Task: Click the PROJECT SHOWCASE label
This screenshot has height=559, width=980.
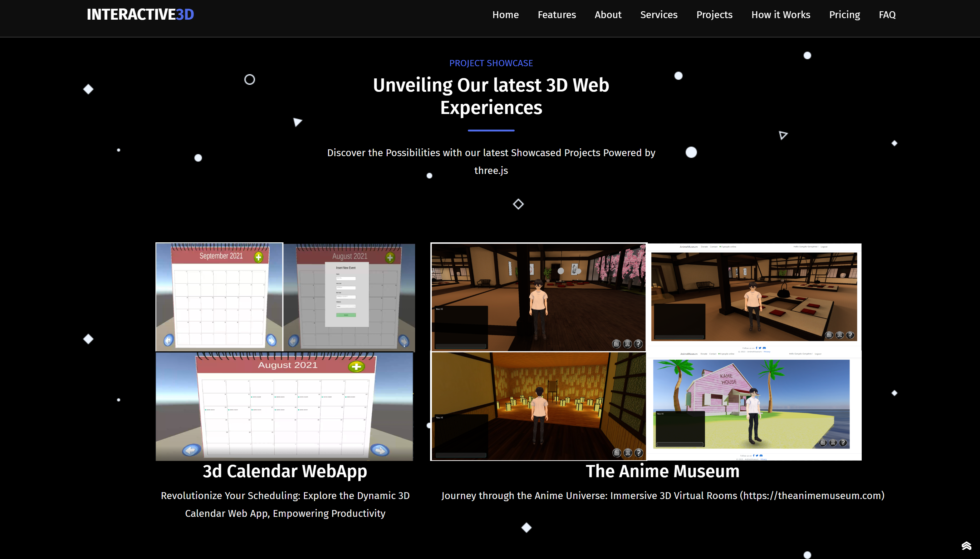Action: tap(491, 63)
